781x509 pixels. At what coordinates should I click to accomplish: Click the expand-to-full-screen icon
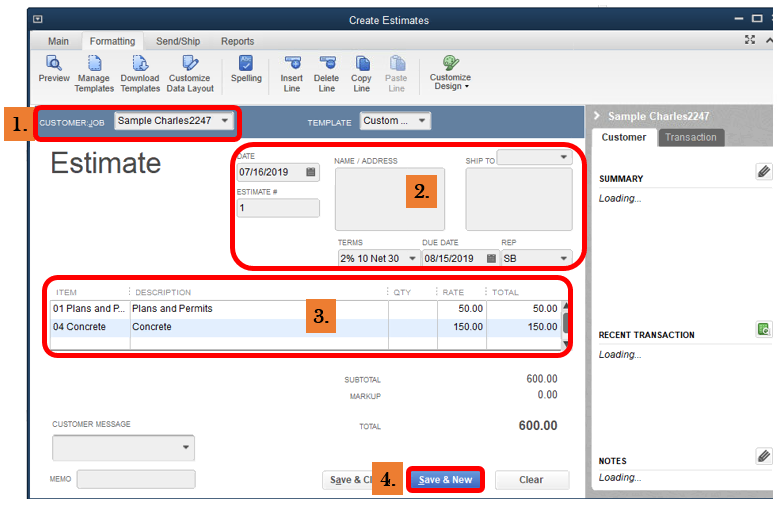[750, 40]
